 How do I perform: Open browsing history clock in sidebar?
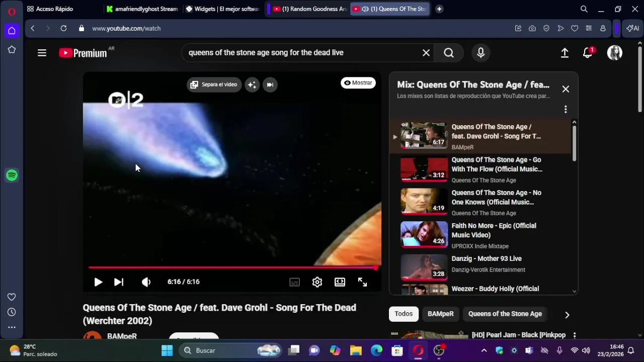12,312
